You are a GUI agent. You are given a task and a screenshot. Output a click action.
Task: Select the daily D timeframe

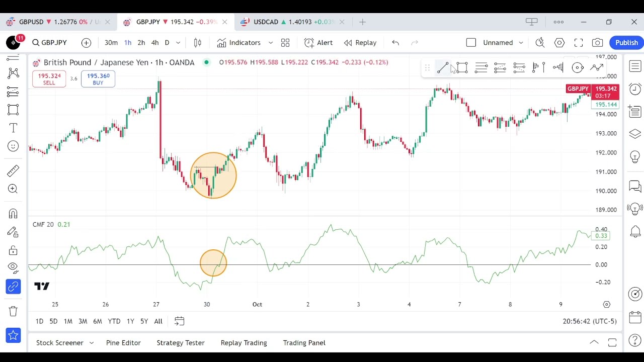[x=167, y=43]
